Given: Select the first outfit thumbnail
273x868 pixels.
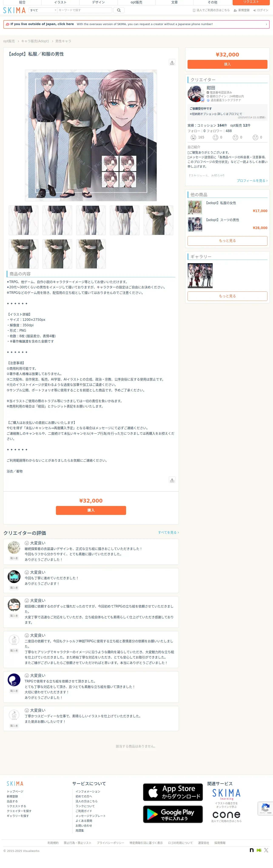Looking at the screenshot, I should click(23, 220).
